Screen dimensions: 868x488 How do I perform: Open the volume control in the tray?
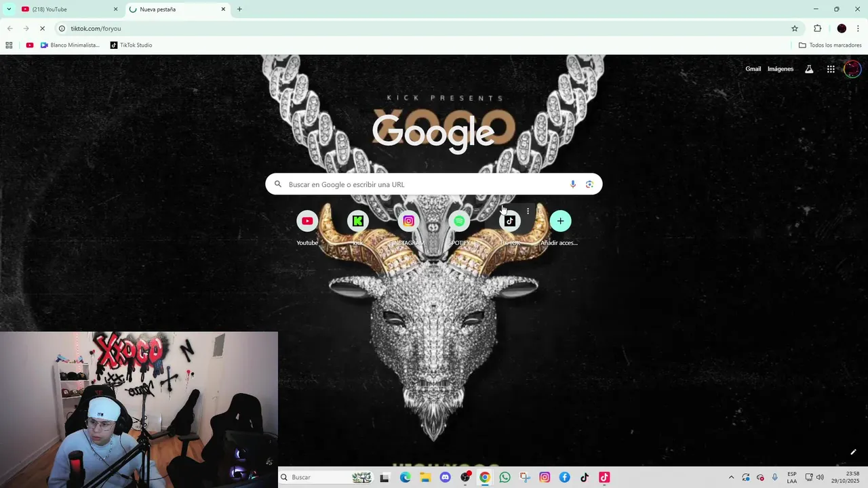820,477
